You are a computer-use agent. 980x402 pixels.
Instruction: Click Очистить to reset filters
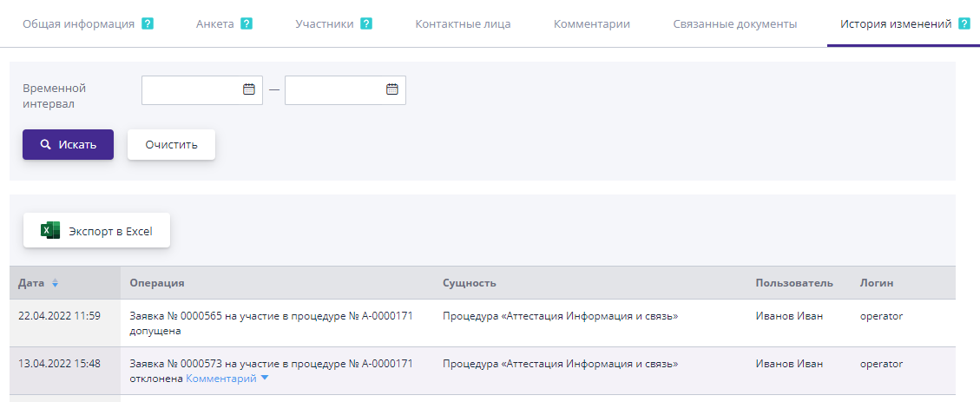(x=171, y=145)
